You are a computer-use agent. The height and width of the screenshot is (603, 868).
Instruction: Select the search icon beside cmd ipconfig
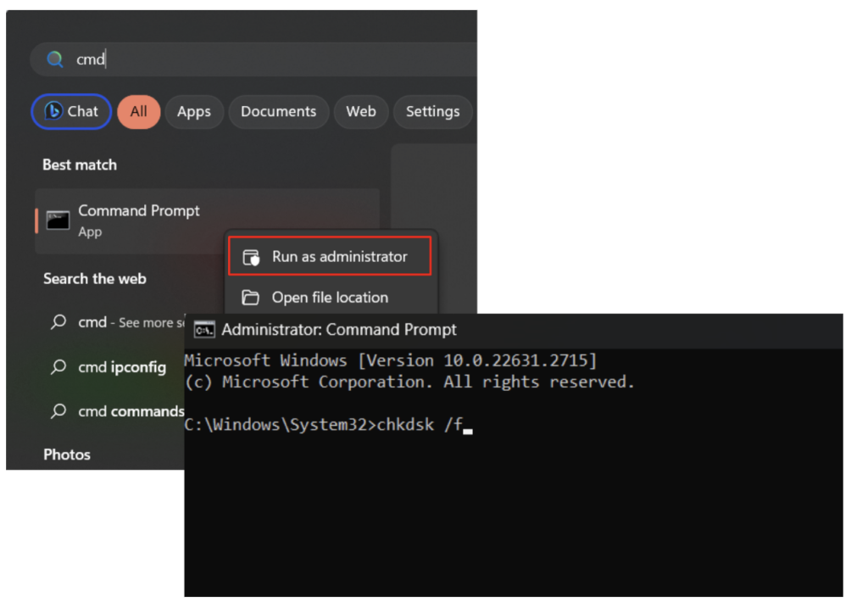click(x=58, y=366)
